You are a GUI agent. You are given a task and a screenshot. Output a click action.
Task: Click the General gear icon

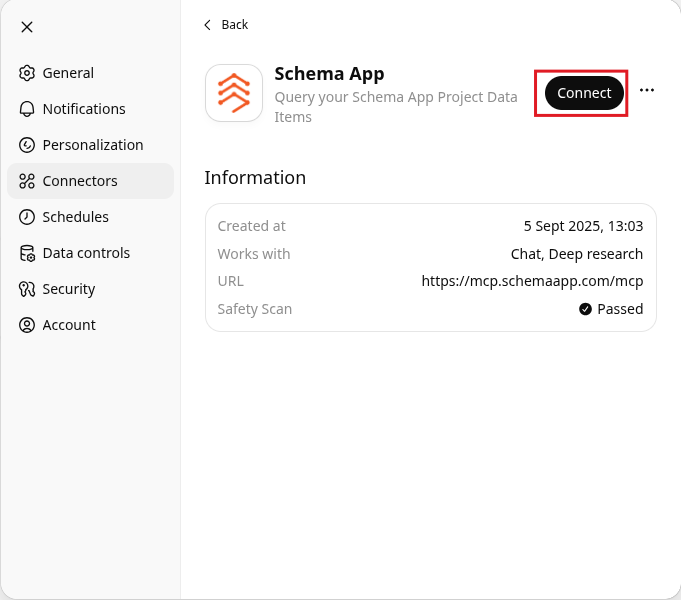(27, 73)
